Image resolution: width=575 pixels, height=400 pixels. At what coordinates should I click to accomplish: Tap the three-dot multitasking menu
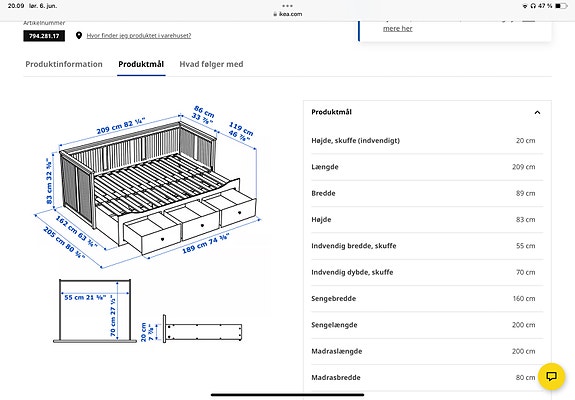click(x=288, y=6)
